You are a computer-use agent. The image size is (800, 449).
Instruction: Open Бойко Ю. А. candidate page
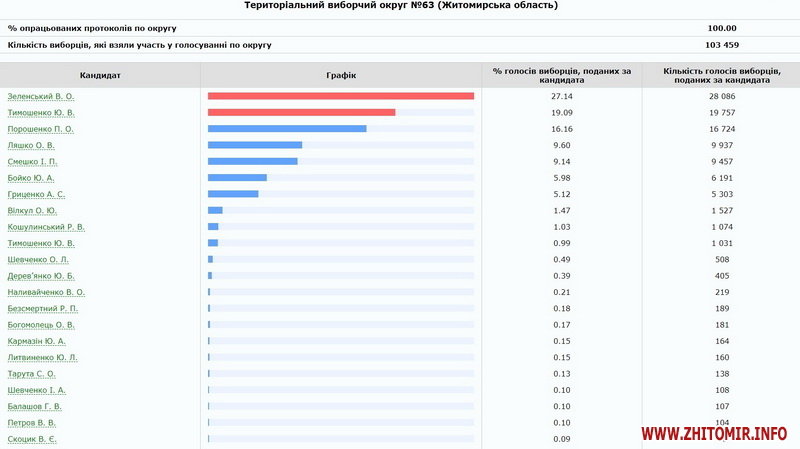(31, 178)
